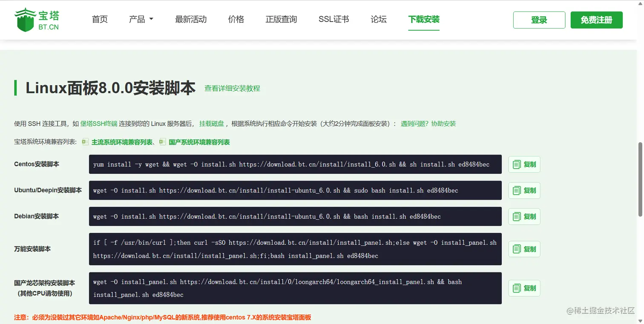Click Excel icon before 主流系统环境兼容列表
The height and width of the screenshot is (324, 644).
pyautogui.click(x=85, y=142)
